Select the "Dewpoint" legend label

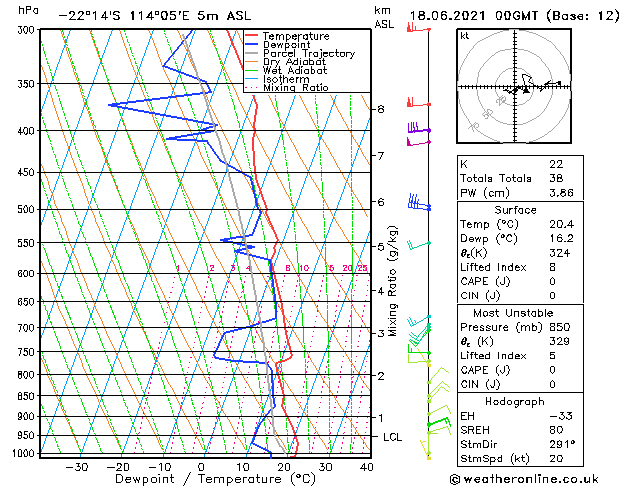(x=286, y=45)
